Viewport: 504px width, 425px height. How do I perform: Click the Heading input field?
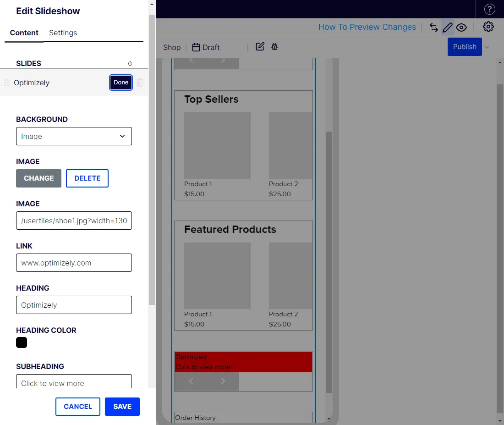click(74, 305)
